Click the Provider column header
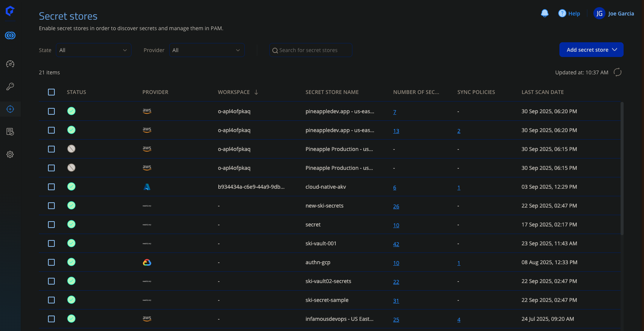This screenshot has height=331, width=644. 155,92
